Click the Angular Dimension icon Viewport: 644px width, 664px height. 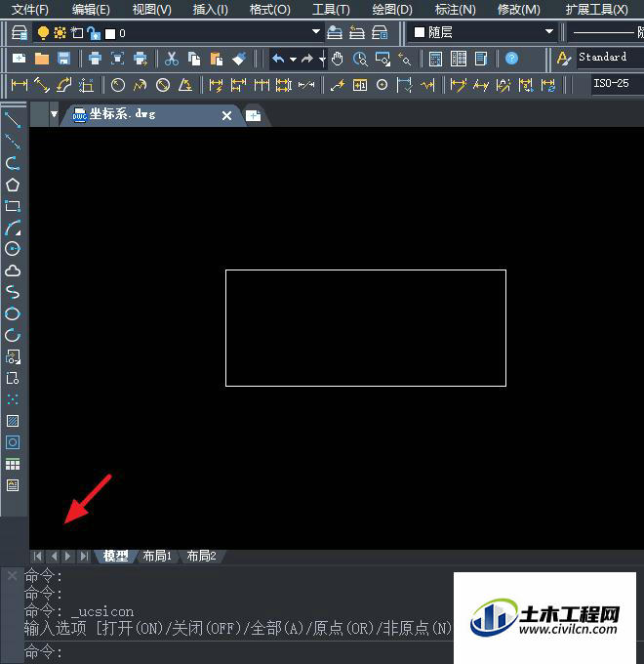[185, 85]
